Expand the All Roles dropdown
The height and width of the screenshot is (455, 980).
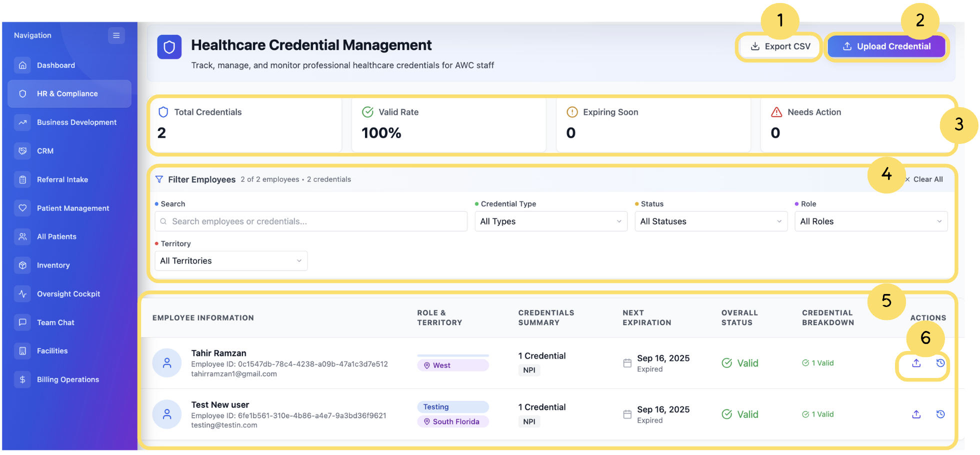(x=870, y=221)
